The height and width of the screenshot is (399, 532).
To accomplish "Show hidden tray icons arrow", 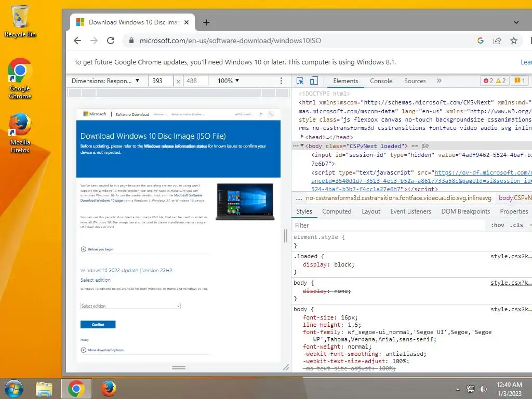I will click(458, 389).
